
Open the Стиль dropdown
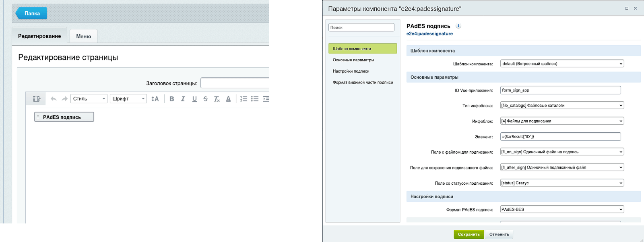[89, 99]
